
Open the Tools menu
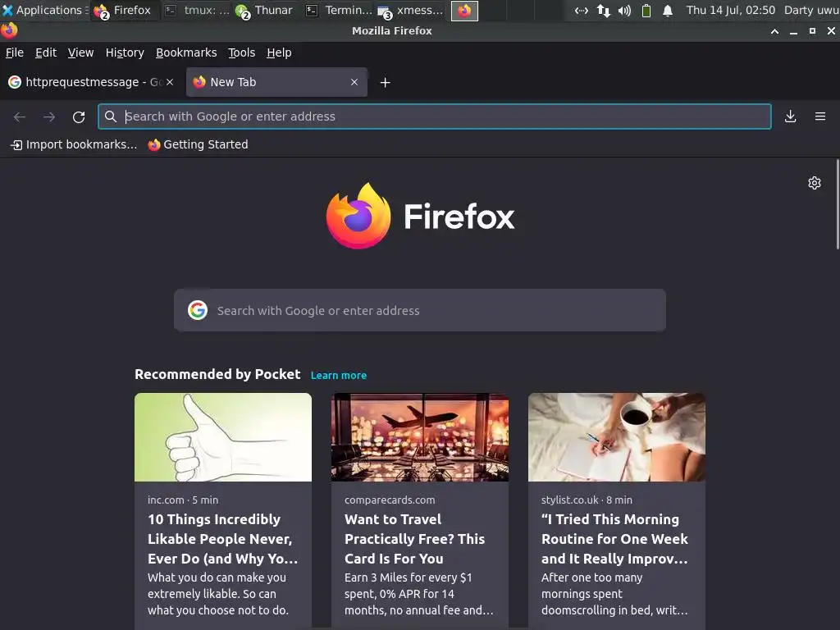242,52
